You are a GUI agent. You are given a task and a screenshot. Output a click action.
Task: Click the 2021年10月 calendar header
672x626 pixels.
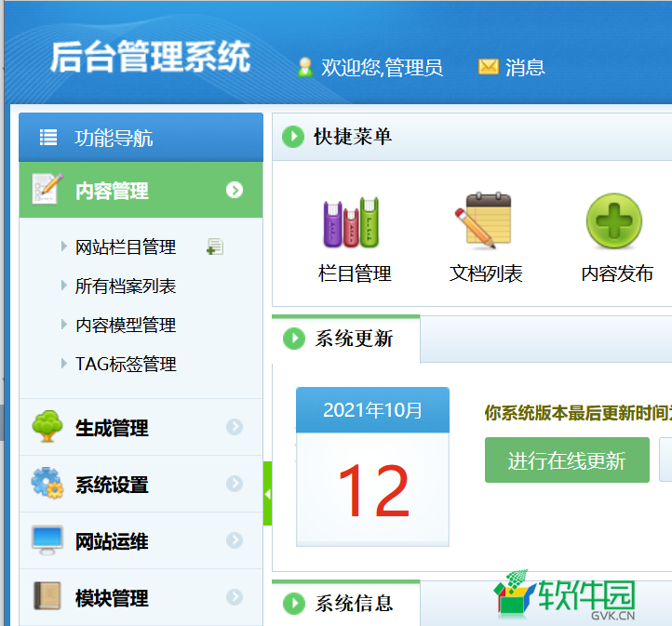click(372, 410)
